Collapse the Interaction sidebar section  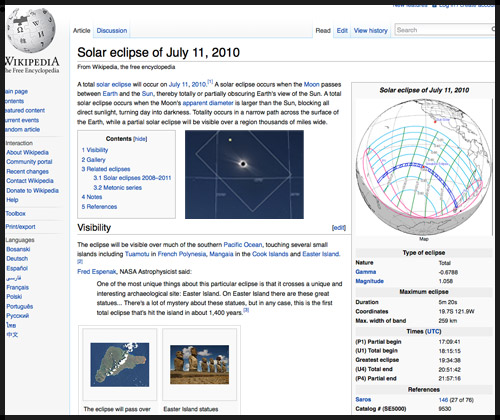click(x=19, y=143)
